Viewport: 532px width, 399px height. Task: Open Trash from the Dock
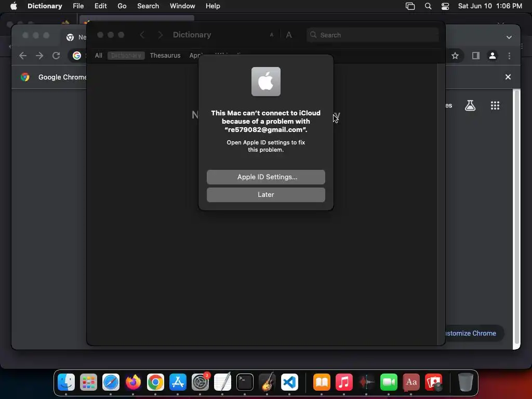(465, 382)
